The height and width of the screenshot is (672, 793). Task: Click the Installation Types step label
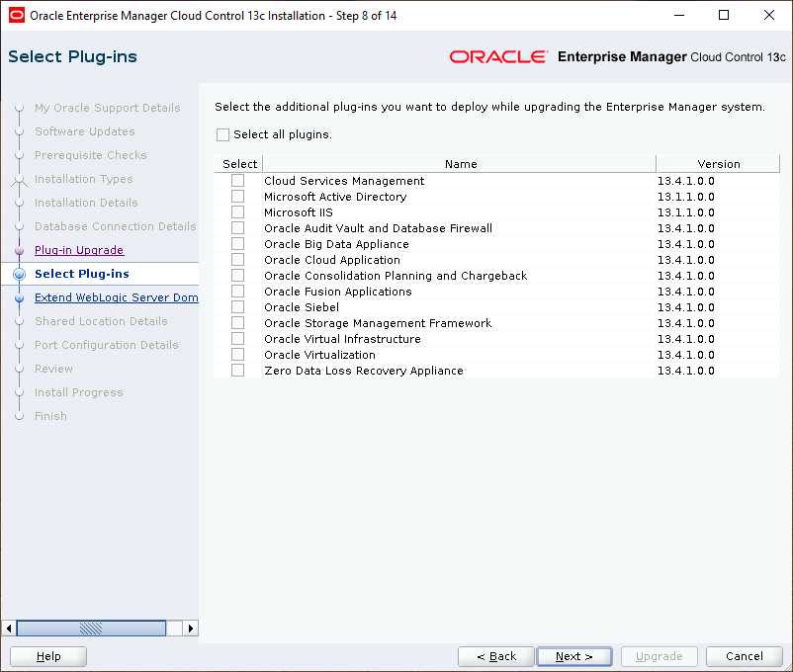(x=83, y=179)
